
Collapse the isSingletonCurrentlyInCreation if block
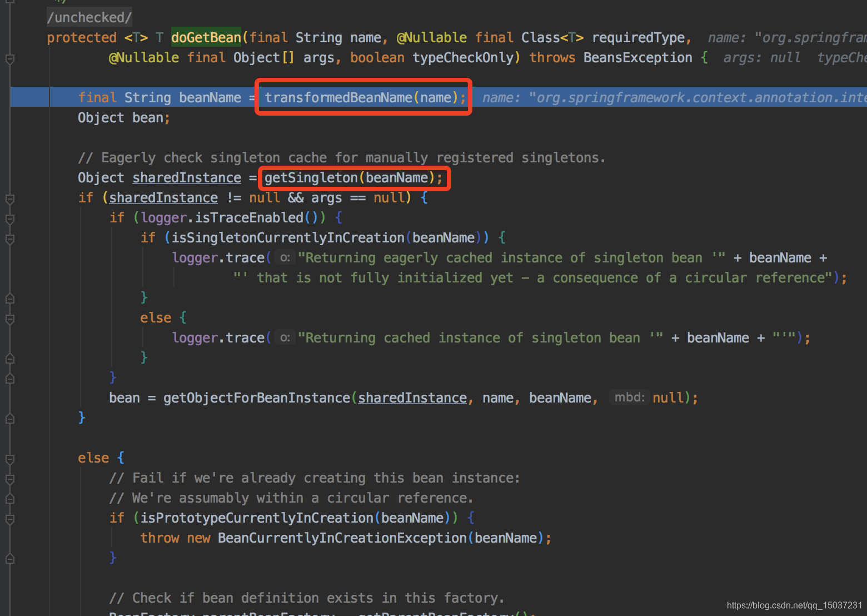9,239
